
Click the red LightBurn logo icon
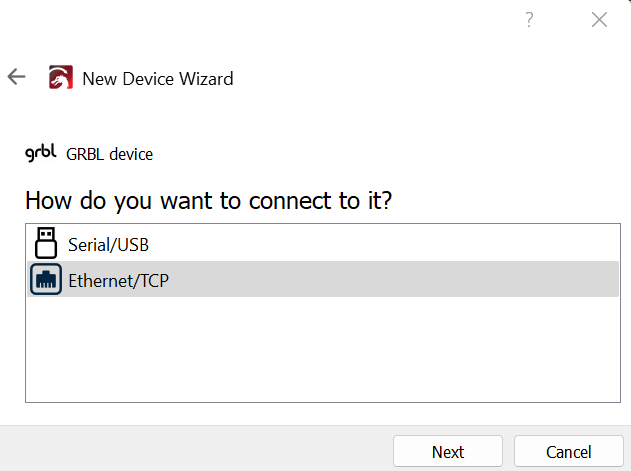click(61, 78)
